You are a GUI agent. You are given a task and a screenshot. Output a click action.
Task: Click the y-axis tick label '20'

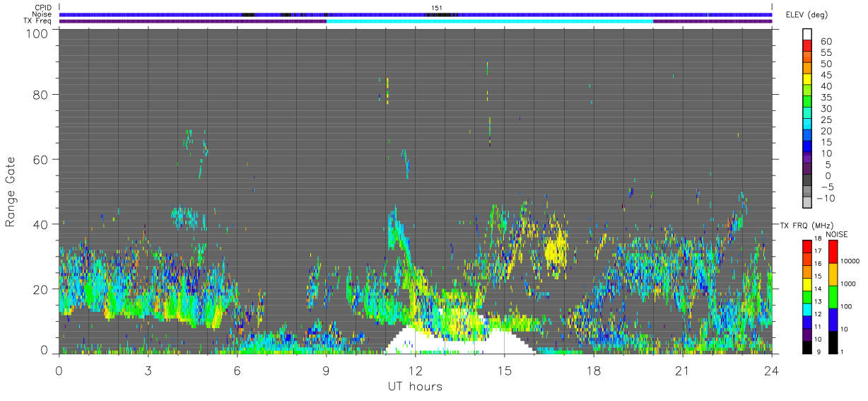click(40, 289)
